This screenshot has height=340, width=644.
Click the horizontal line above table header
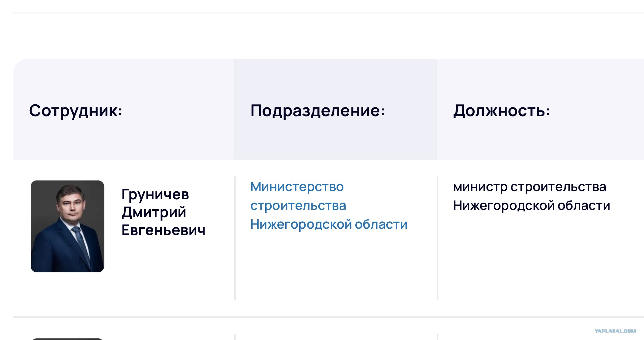pyautogui.click(x=328, y=13)
